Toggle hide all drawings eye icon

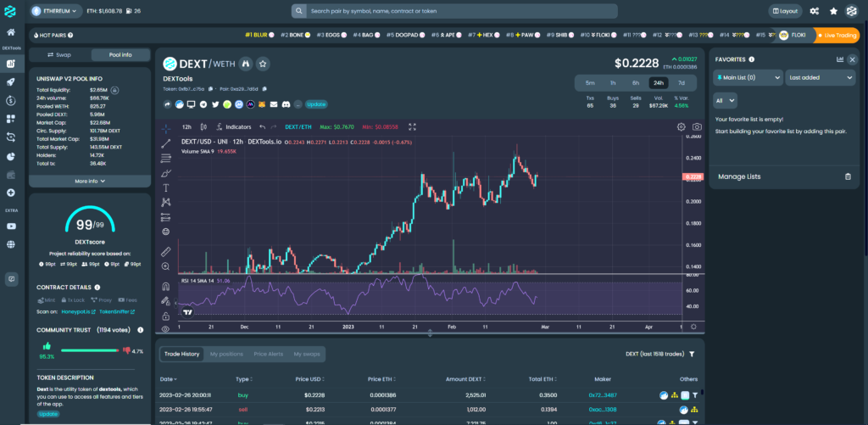[x=165, y=329]
